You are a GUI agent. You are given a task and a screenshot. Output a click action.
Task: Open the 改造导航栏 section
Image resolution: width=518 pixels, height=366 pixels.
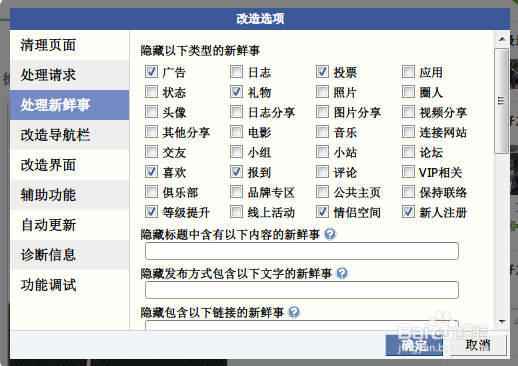click(70, 135)
